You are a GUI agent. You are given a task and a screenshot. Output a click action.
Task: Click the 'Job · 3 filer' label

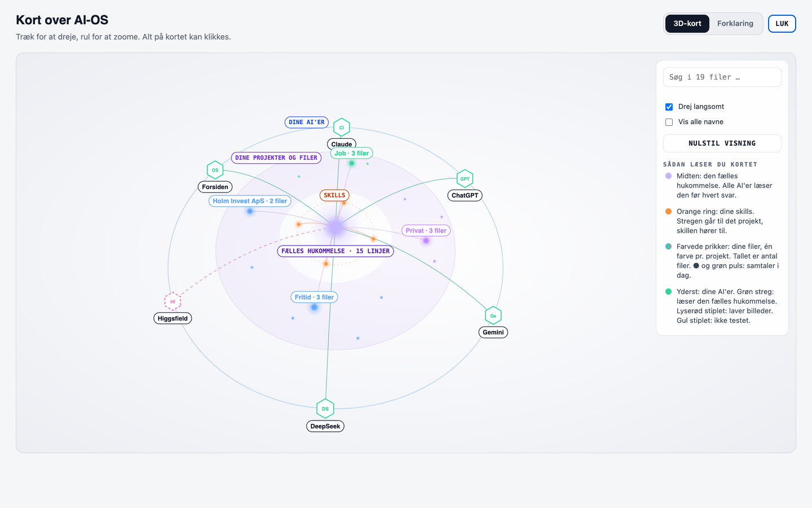point(352,154)
